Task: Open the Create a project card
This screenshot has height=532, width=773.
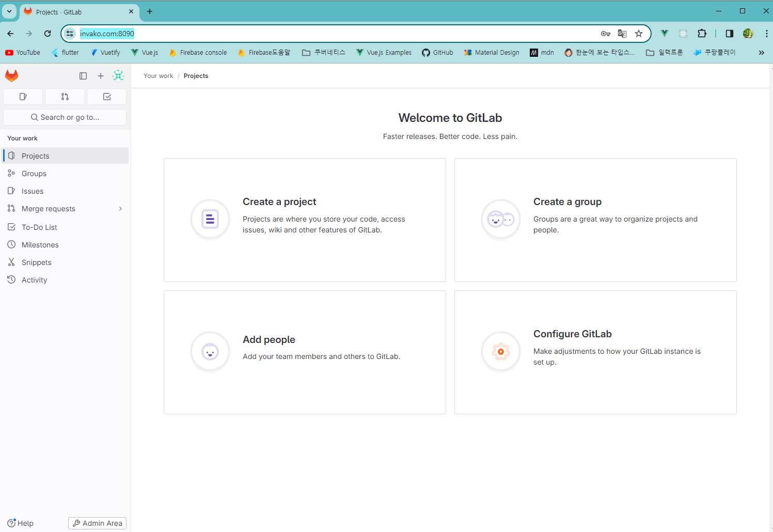Action: (305, 220)
